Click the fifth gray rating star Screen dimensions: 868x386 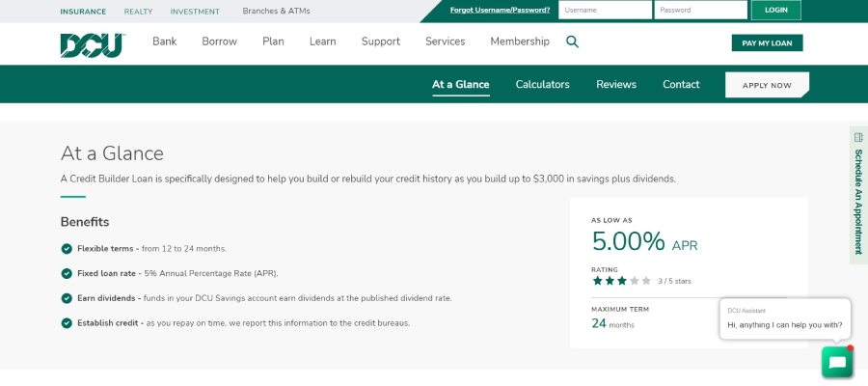(x=646, y=281)
